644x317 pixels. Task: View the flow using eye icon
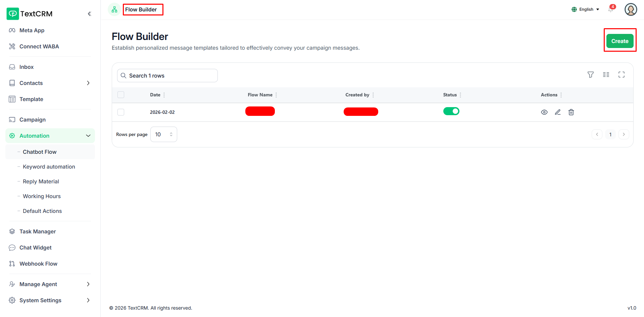[544, 112]
